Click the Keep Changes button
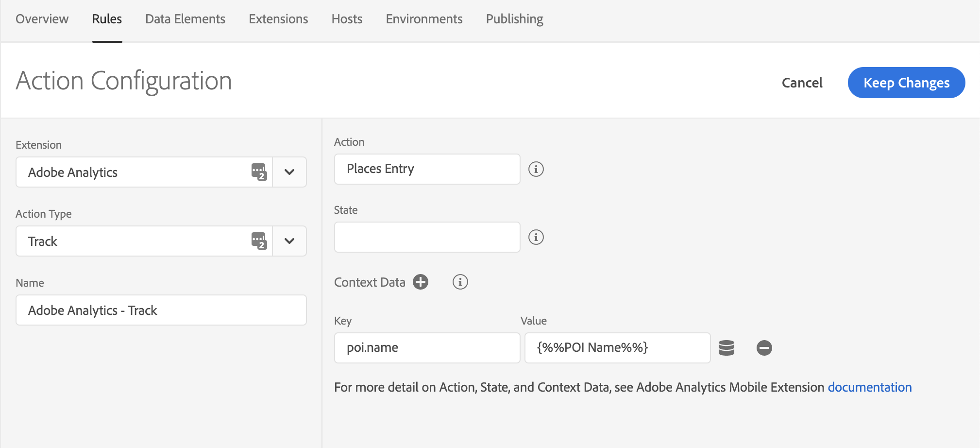The width and height of the screenshot is (980, 448). pos(906,83)
